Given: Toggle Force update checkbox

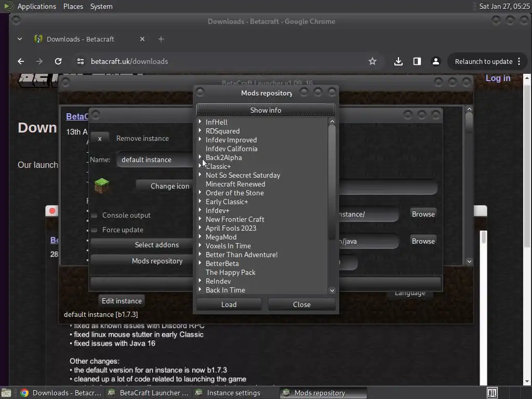Looking at the screenshot, I should coord(95,230).
